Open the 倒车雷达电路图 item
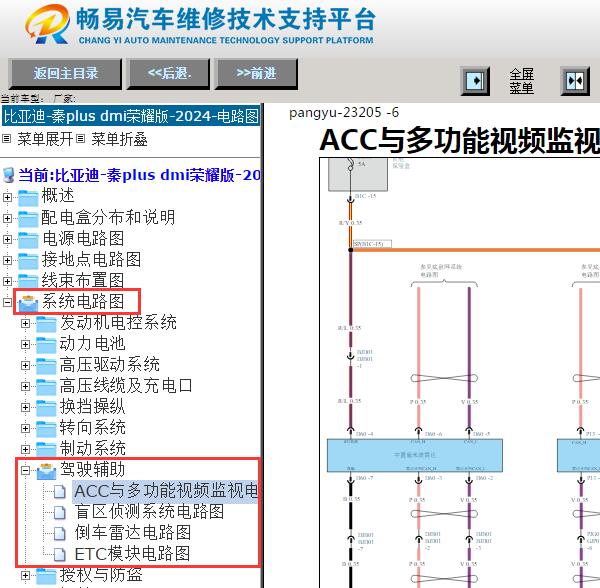Image resolution: width=600 pixels, height=588 pixels. click(x=132, y=533)
